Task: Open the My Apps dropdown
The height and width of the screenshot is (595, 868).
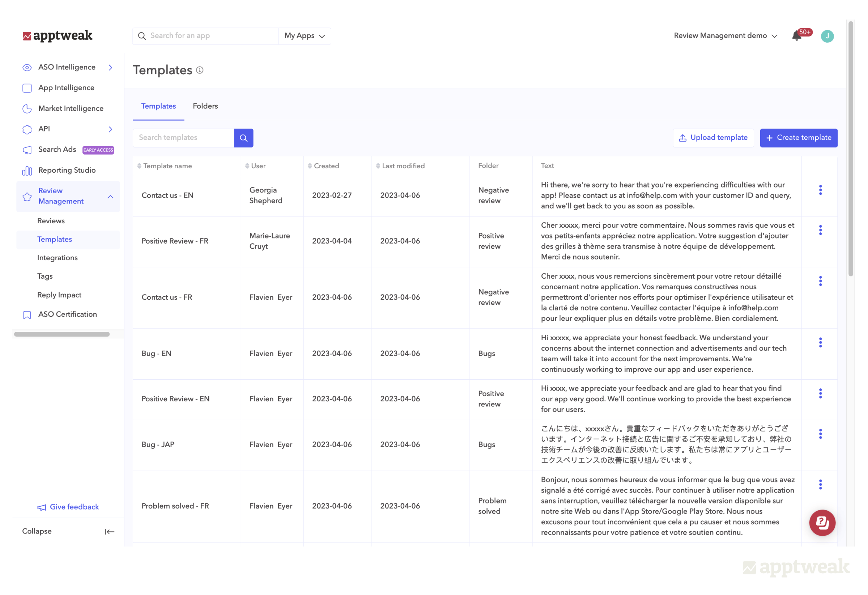Action: [x=305, y=36]
